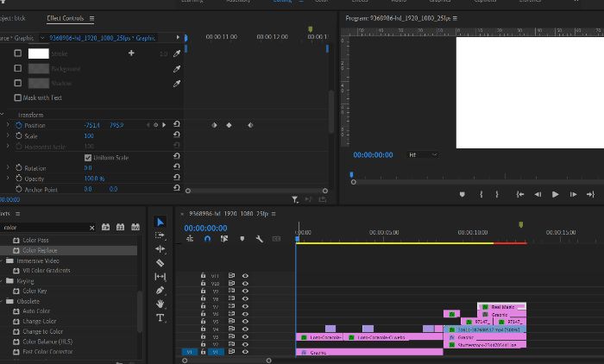Mark In in Program monitor
The height and width of the screenshot is (364, 604).
click(481, 195)
